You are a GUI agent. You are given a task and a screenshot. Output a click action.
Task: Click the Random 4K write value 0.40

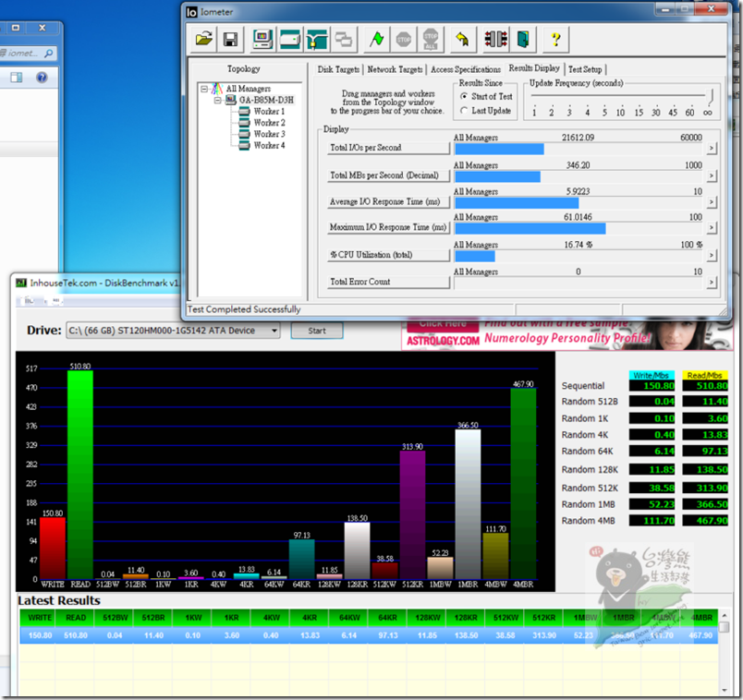(x=652, y=435)
